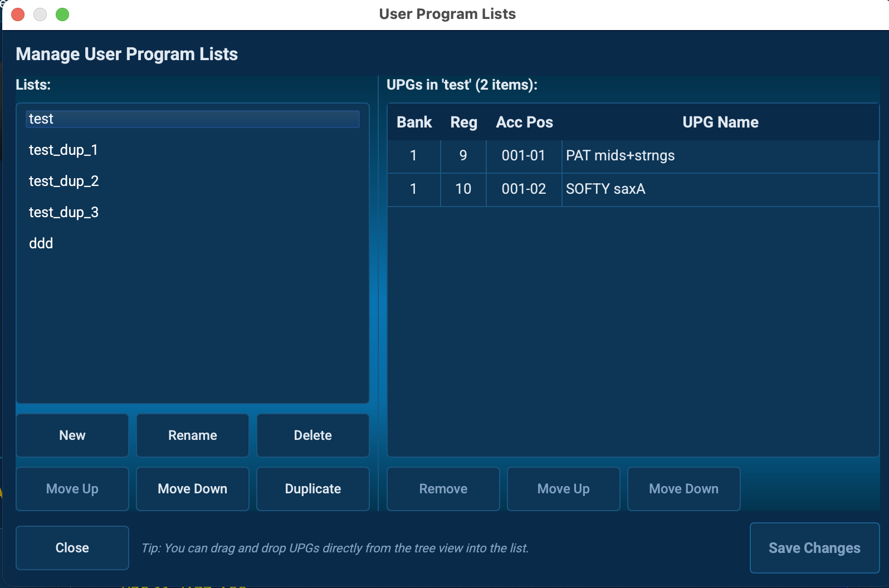Click the Rename button

point(193,435)
